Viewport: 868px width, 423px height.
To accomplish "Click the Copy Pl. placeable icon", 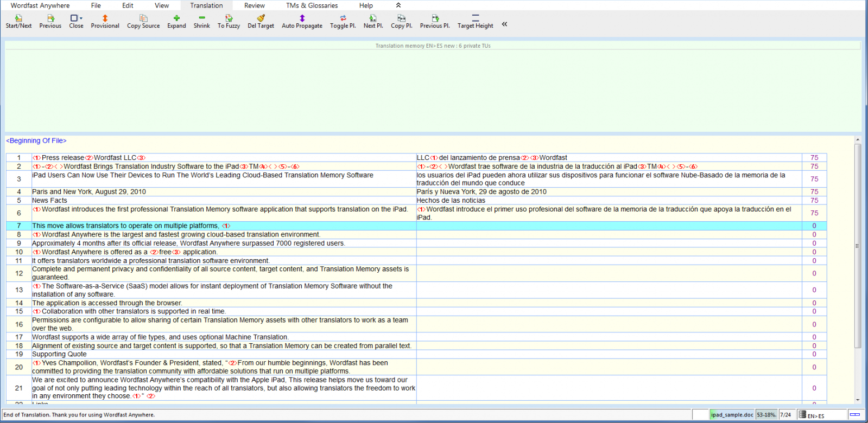I will pyautogui.click(x=401, y=18).
